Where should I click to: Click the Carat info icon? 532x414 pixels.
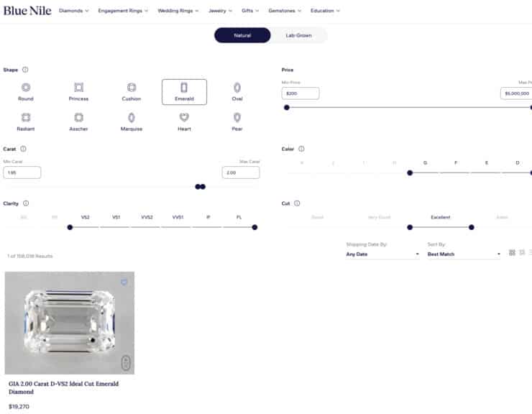[23, 149]
